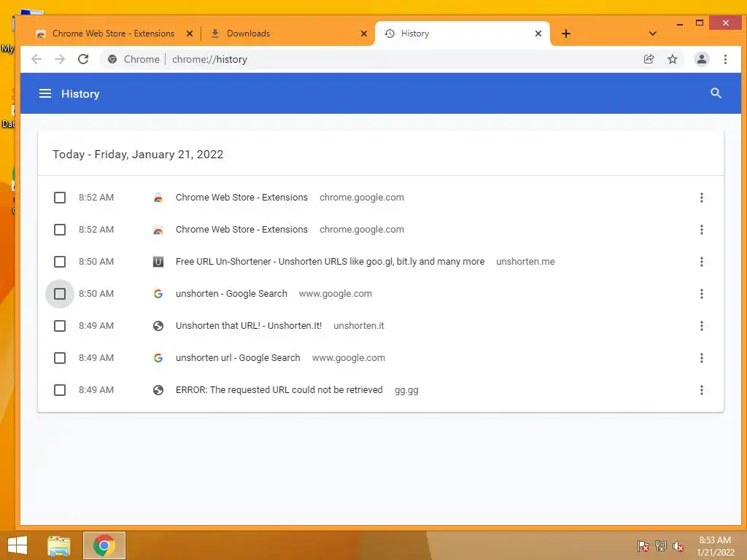Image resolution: width=747 pixels, height=560 pixels.
Task: Click the globe favicon of the Unshorten.It! entry
Action: pyautogui.click(x=158, y=326)
